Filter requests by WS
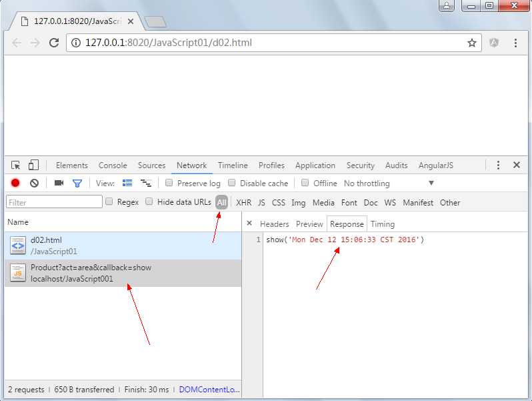Viewport: 532px width, 401px height. pyautogui.click(x=390, y=203)
